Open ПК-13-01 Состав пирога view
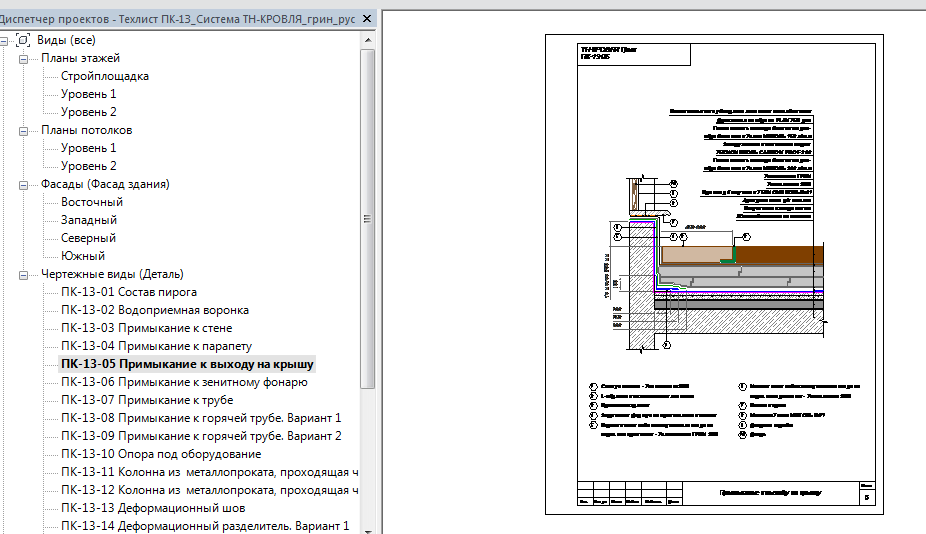This screenshot has width=926, height=534. coord(129,292)
